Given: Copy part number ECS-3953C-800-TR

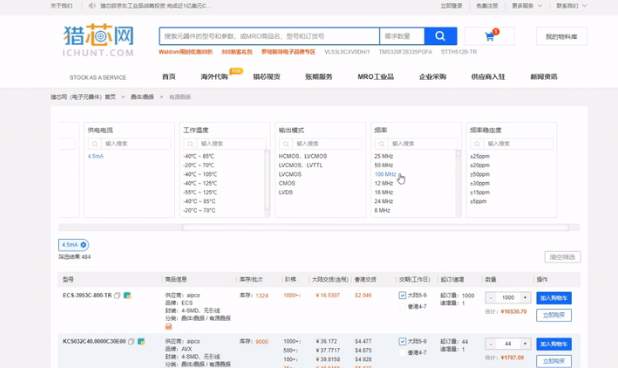Looking at the screenshot, I should pos(117,295).
